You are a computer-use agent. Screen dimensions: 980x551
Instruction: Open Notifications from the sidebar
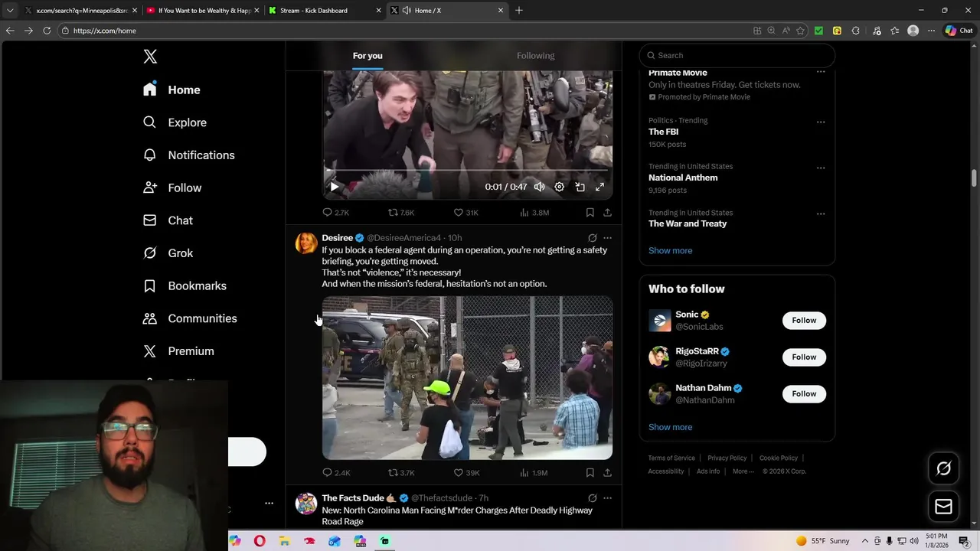[x=189, y=155]
